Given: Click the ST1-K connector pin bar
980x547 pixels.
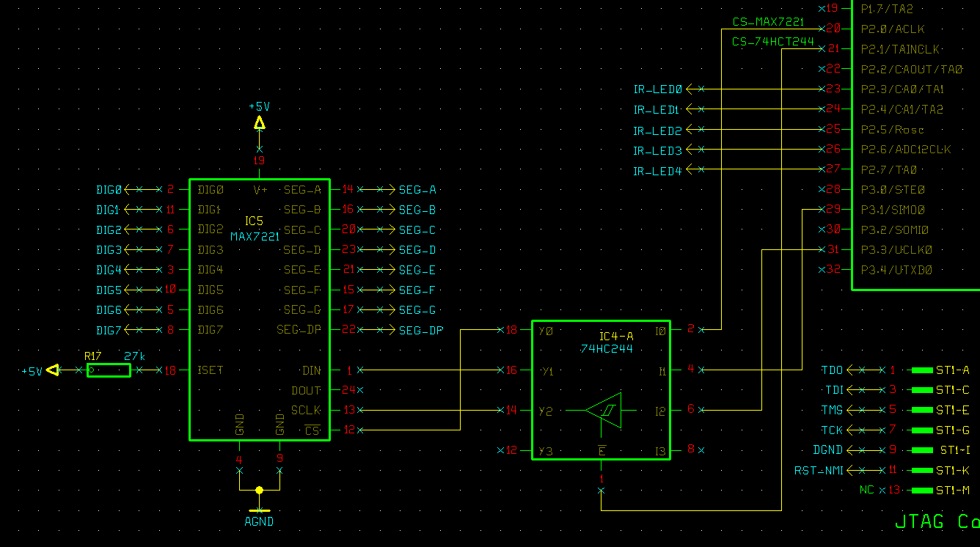Looking at the screenshot, I should coord(922,470).
